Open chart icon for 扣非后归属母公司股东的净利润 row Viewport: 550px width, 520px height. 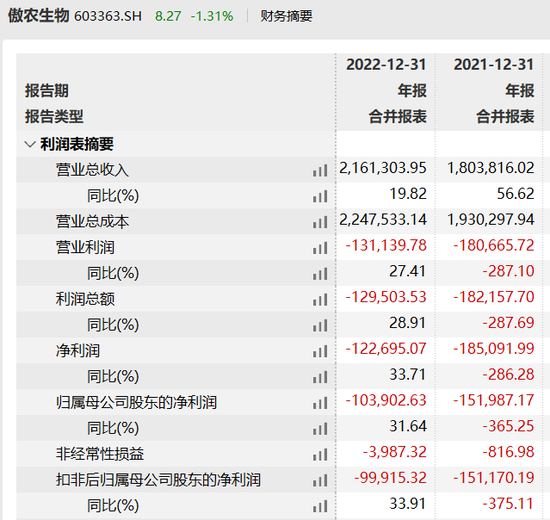point(320,481)
